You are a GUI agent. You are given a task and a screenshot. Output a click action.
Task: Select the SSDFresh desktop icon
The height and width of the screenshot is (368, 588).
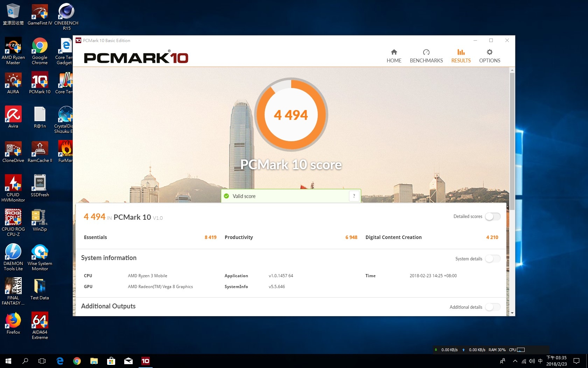40,186
